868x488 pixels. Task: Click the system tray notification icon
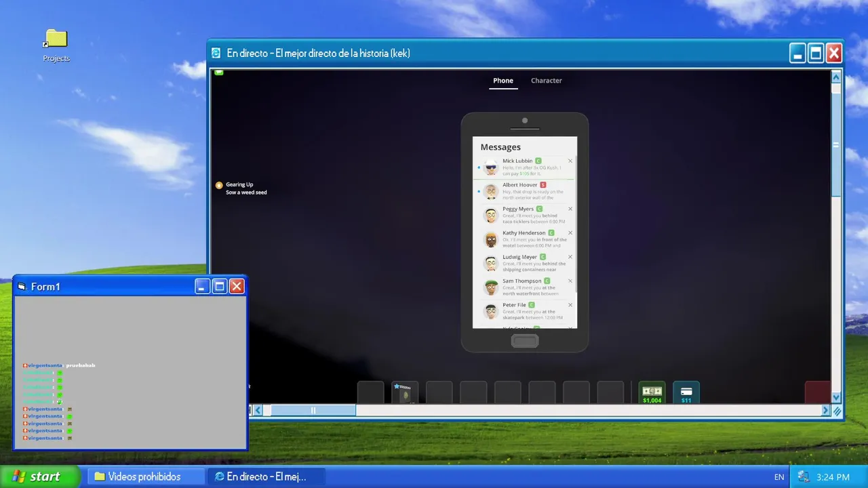point(804,477)
